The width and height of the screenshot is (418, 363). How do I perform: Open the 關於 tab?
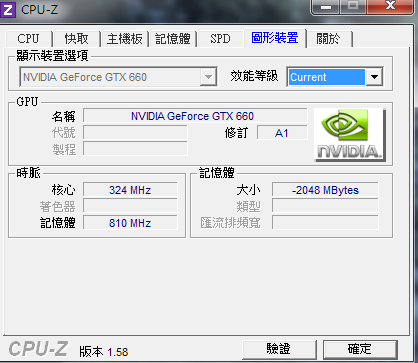[x=329, y=39]
